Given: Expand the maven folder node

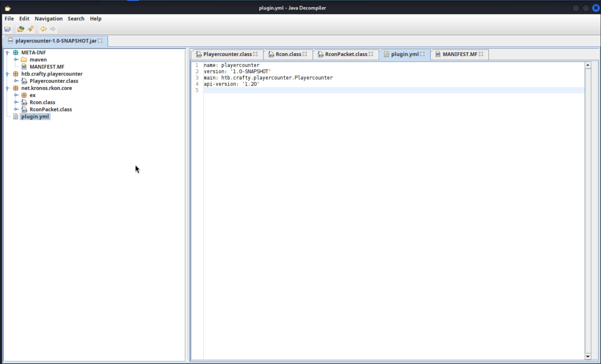Looking at the screenshot, I should pyautogui.click(x=16, y=59).
